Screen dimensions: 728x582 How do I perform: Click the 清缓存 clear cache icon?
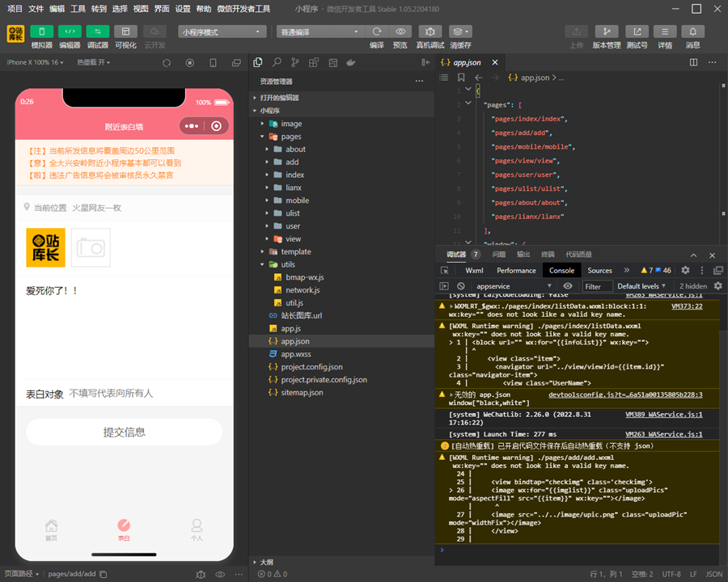click(x=460, y=32)
